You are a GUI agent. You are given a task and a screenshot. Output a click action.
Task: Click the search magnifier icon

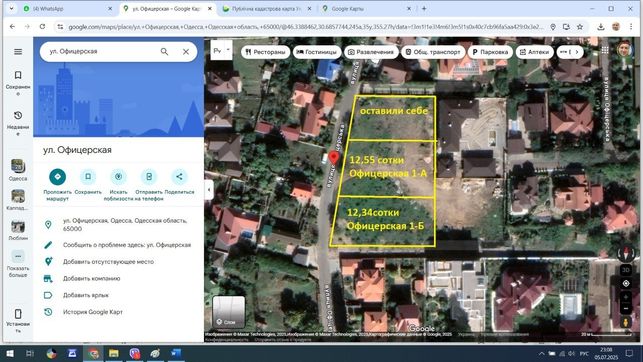coord(164,52)
